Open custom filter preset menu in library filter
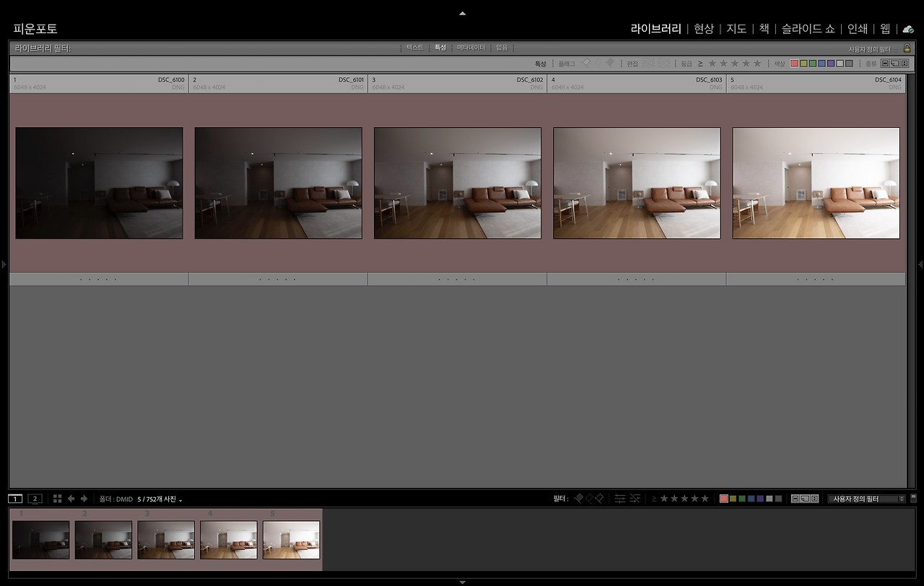This screenshot has height=586, width=924. coord(873,48)
